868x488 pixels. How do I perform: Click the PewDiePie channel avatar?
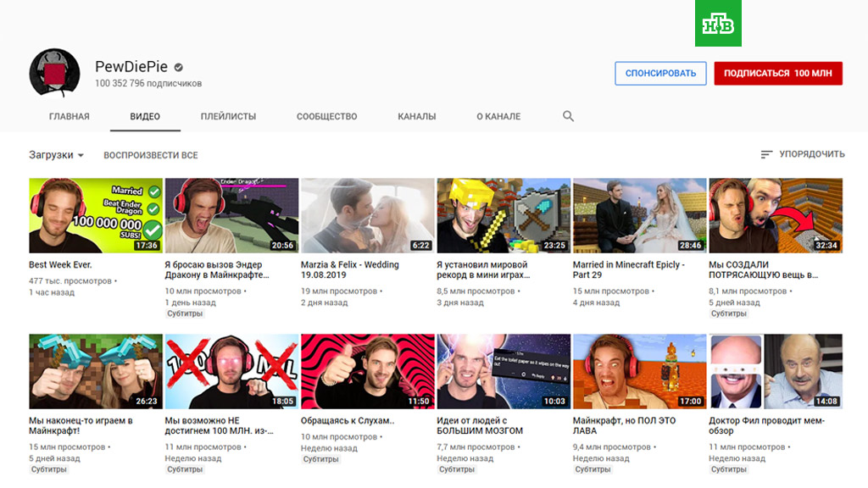click(x=54, y=74)
